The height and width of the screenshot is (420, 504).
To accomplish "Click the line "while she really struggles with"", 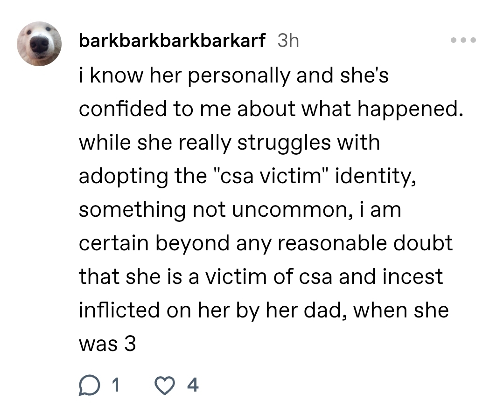I will point(229,143).
